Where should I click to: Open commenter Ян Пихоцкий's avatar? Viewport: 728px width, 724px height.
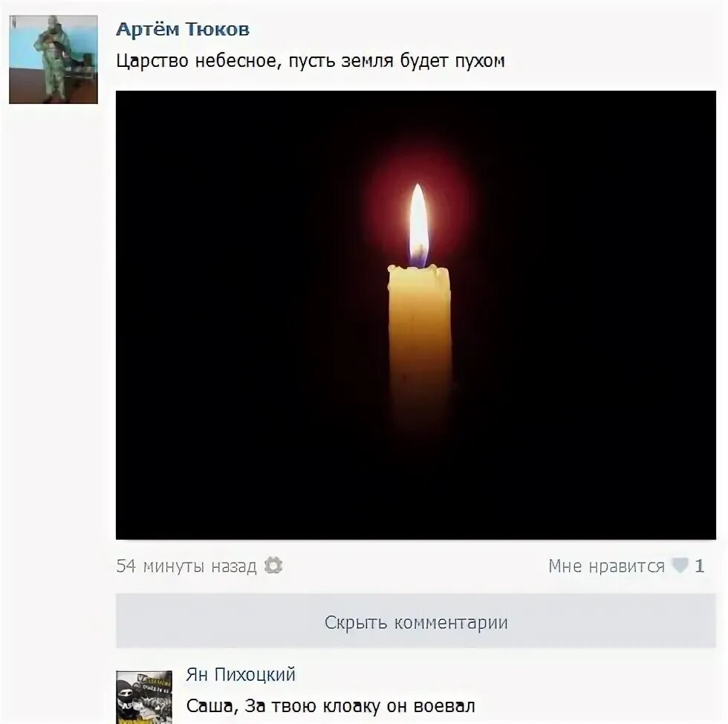click(144, 697)
